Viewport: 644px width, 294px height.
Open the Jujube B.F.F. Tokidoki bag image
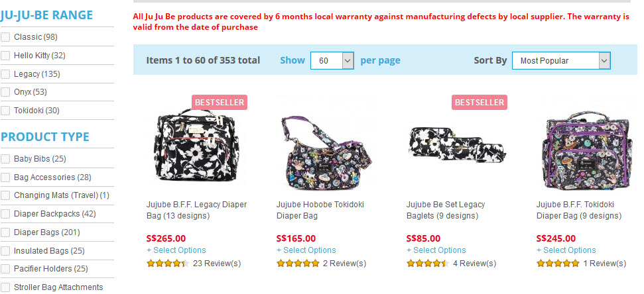point(583,149)
